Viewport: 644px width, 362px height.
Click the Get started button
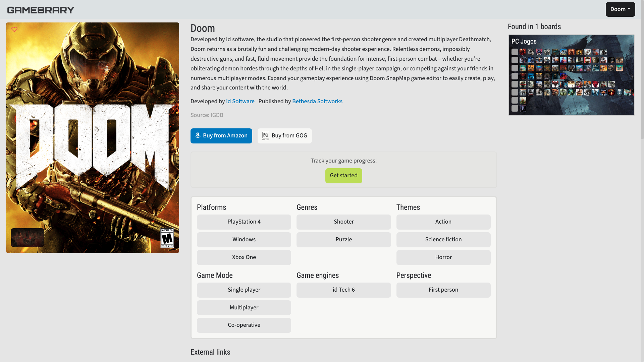pos(343,176)
